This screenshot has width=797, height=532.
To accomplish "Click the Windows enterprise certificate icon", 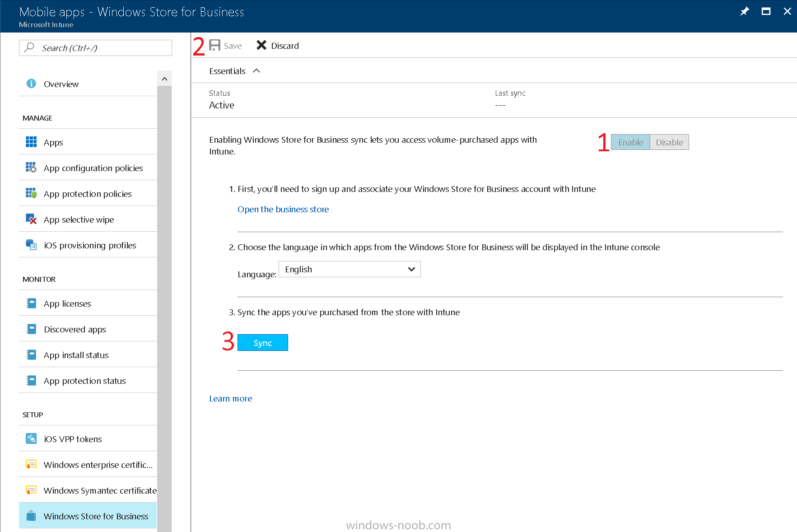I will pyautogui.click(x=31, y=464).
